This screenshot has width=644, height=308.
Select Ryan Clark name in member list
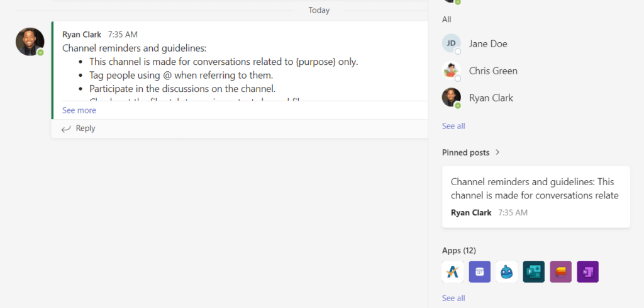[x=491, y=98]
